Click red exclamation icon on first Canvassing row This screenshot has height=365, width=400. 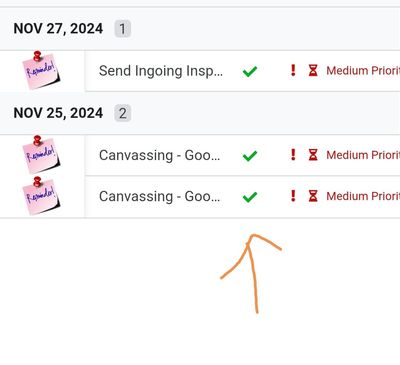click(x=293, y=155)
